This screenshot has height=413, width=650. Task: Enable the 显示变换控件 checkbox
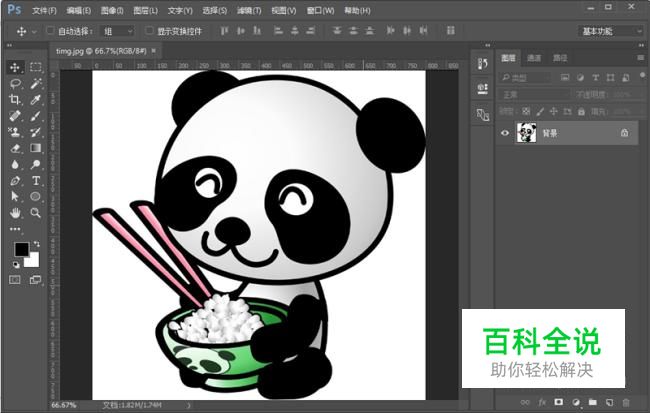point(149,31)
